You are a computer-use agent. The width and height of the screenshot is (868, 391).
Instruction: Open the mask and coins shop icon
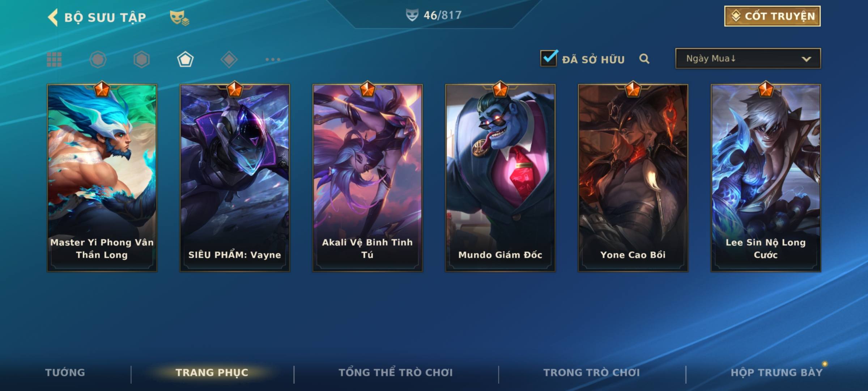[179, 17]
